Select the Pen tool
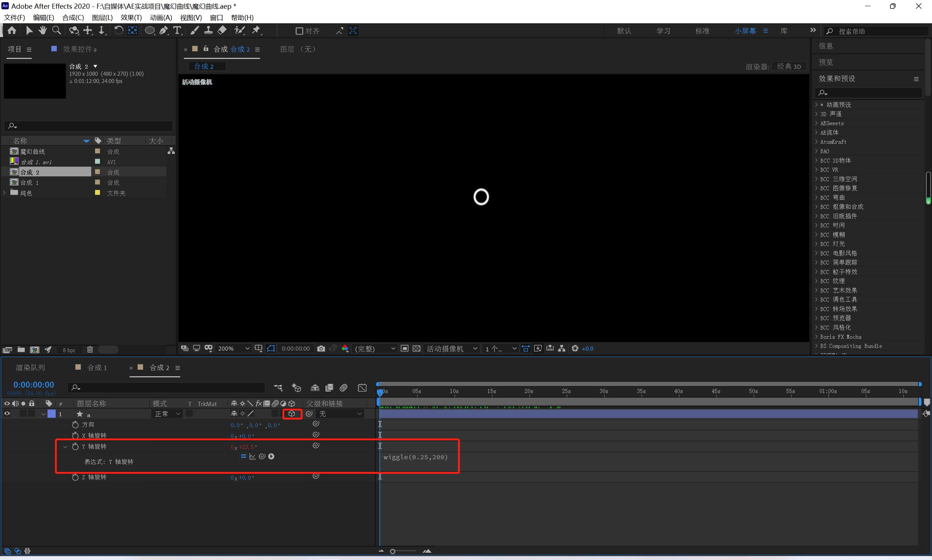The image size is (932, 560). 163,31
